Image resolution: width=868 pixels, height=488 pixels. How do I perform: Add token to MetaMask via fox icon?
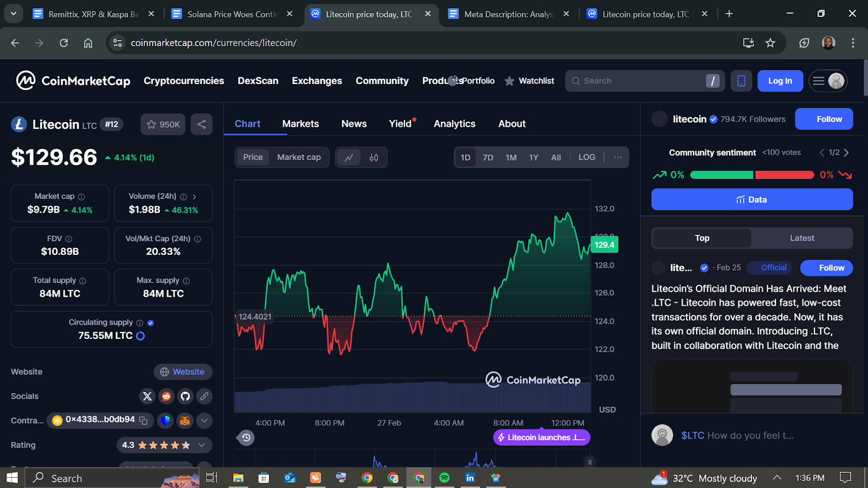click(x=185, y=420)
